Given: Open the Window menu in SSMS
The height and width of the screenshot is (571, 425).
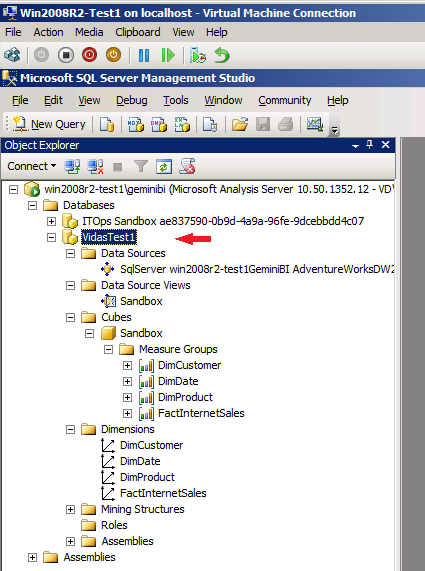Looking at the screenshot, I should click(223, 100).
